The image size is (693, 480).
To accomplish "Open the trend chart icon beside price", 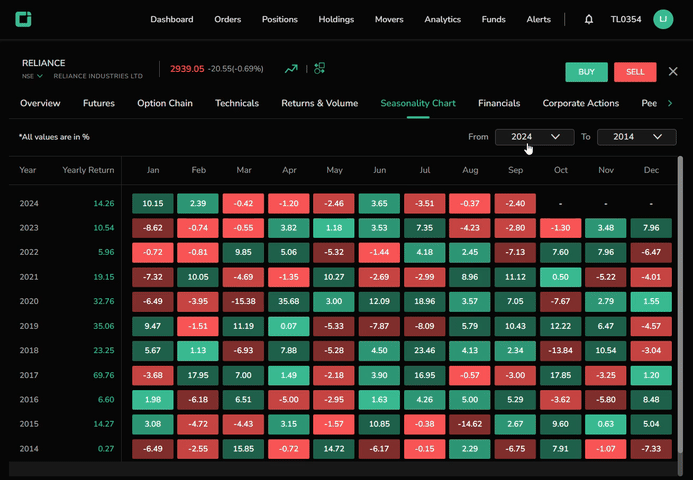I will (x=291, y=69).
